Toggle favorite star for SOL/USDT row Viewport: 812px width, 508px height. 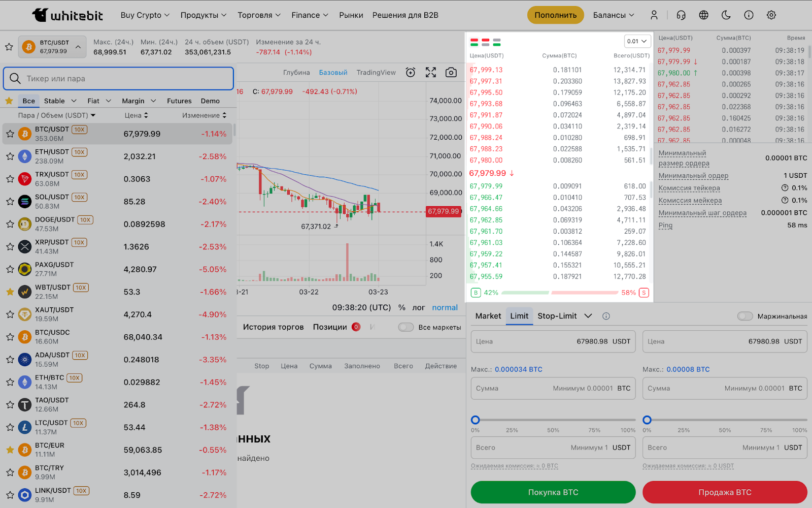(x=10, y=202)
